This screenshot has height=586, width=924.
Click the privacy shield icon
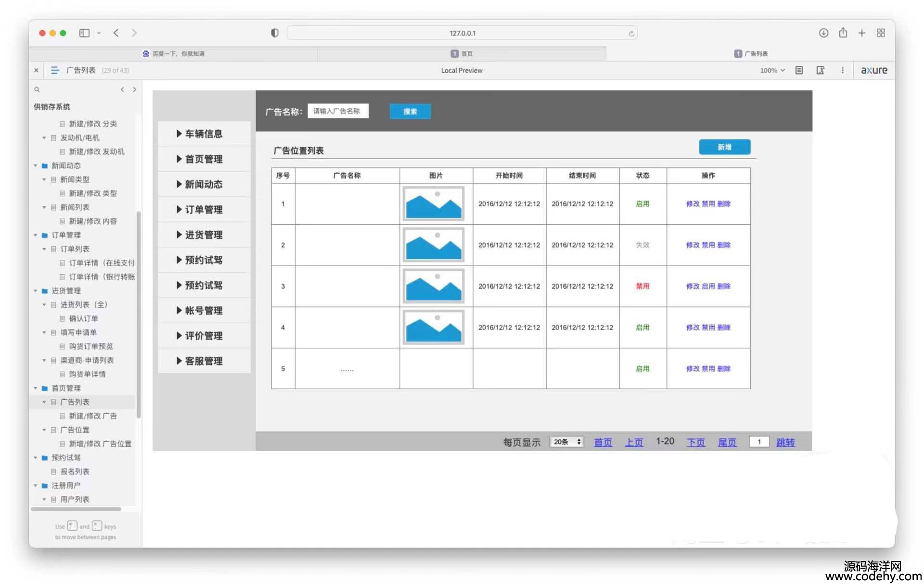[274, 33]
